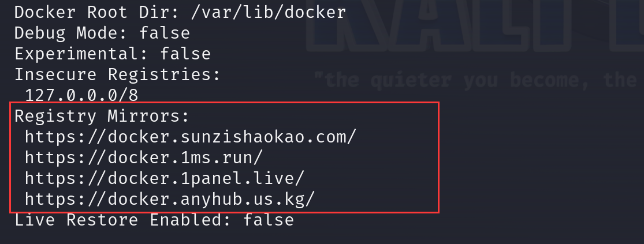Click the Live Restore Enabled line
644x244 pixels.
154,220
